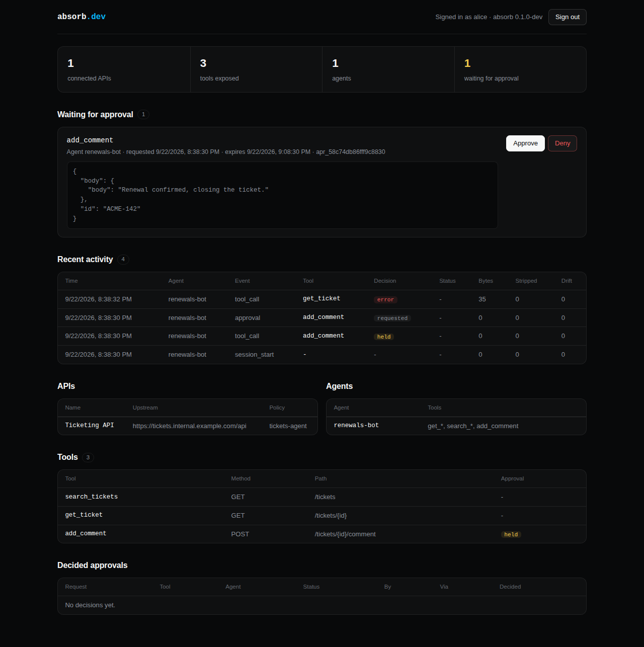The width and height of the screenshot is (644, 647).
Task: Click the '/tickets/{id}' path cell
Action: (331, 516)
